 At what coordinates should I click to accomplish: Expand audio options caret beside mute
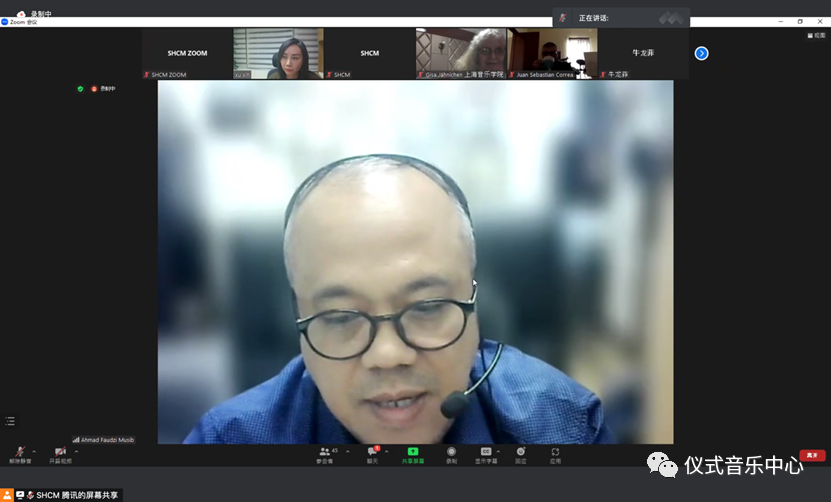34,451
